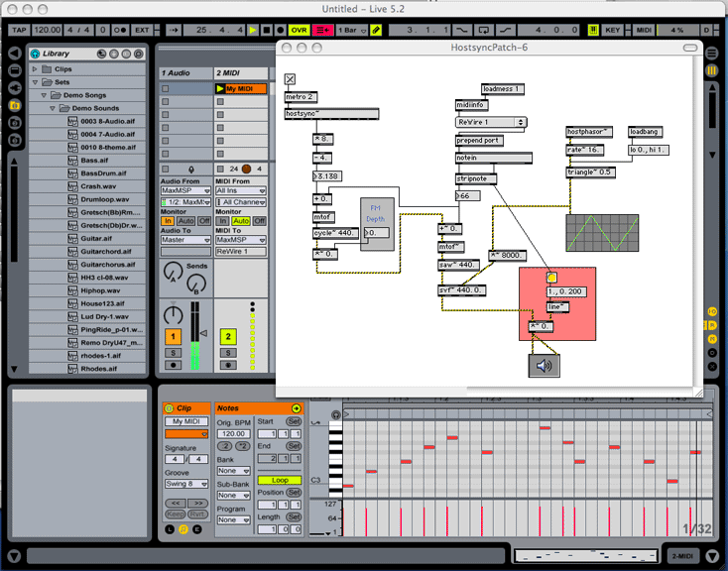Open the 1 Bar quantization dropdown

point(351,30)
